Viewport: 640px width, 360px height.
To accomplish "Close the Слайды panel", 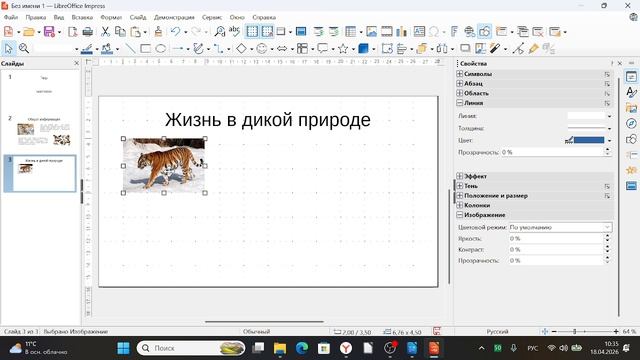I will click(76, 63).
